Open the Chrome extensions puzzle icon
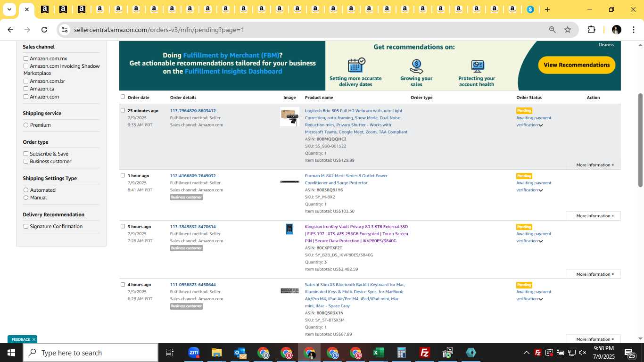Screen dimensions: 644x362 point(591,30)
